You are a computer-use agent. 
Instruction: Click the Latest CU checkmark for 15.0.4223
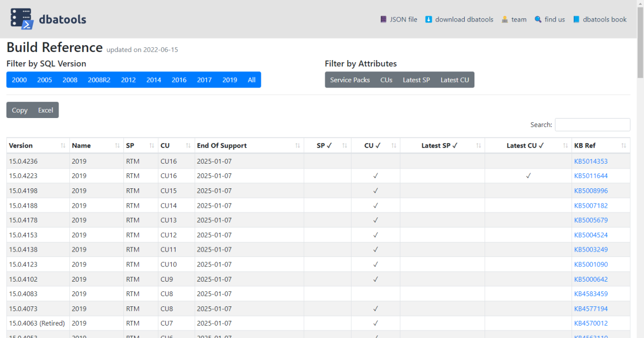529,175
